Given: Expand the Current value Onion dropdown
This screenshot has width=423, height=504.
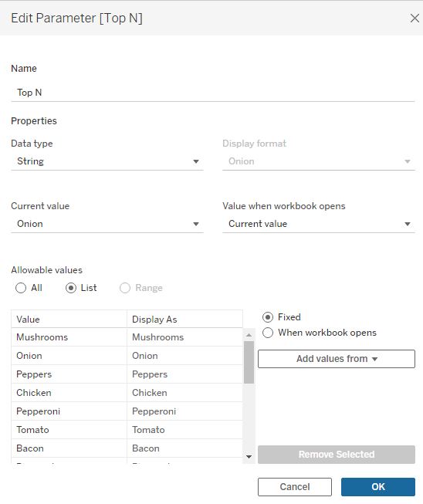Looking at the screenshot, I should [107, 224].
